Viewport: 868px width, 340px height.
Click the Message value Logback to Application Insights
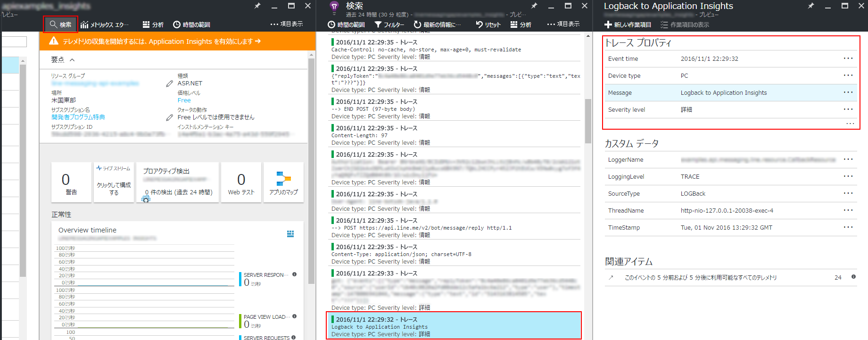(724, 93)
